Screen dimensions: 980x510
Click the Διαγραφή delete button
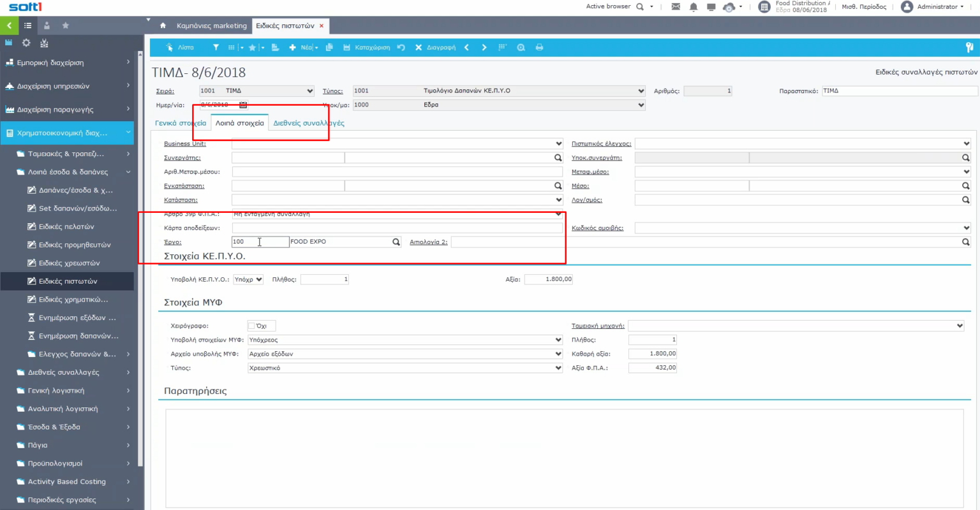435,47
